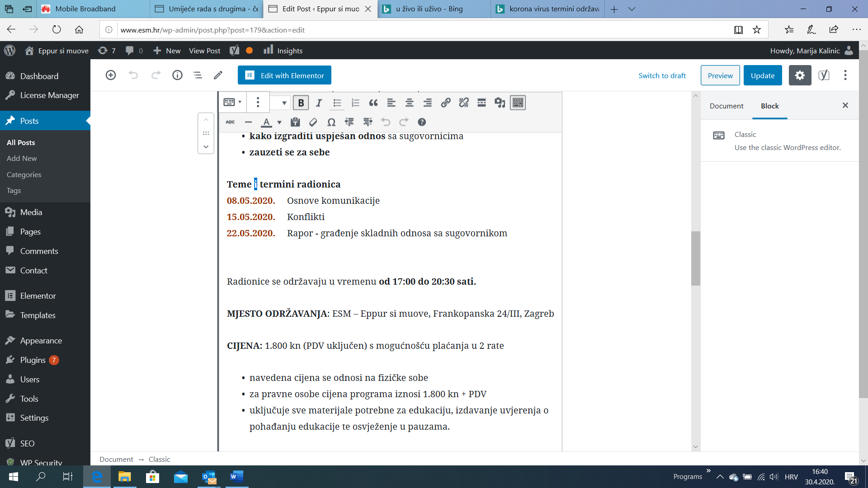Open Word from Windows taskbar
This screenshot has width=868, height=488.
tap(236, 476)
